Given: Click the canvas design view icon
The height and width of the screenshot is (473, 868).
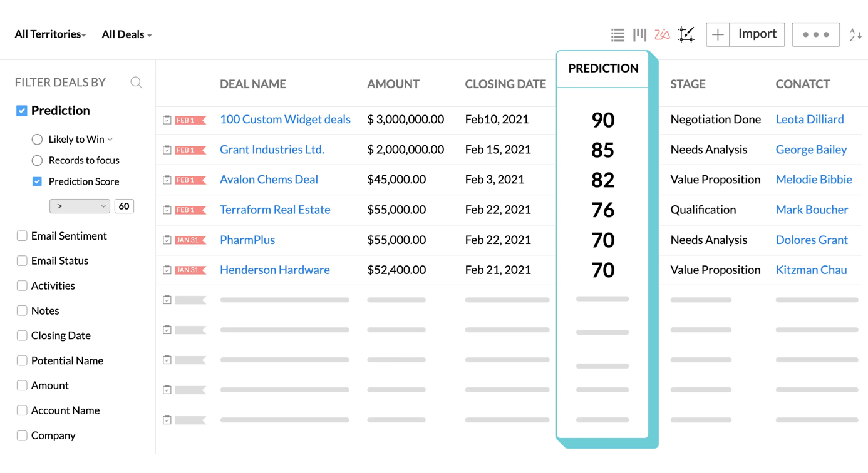Looking at the screenshot, I should tap(686, 35).
